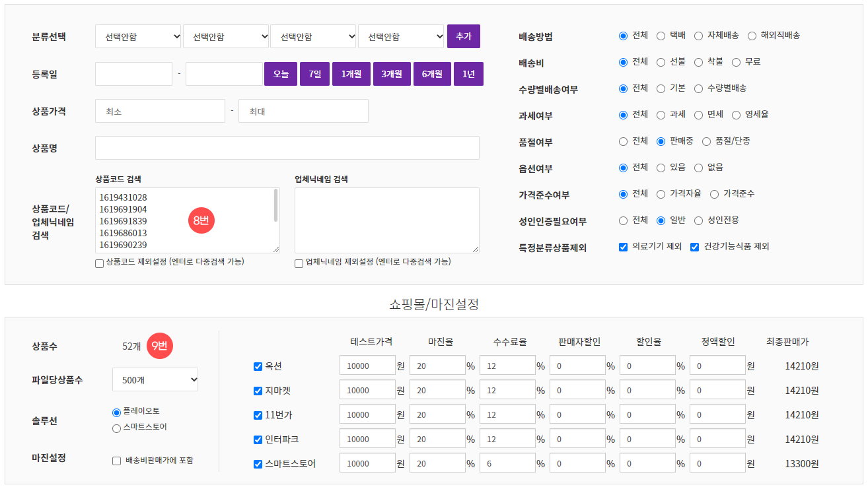The height and width of the screenshot is (489, 868).
Task: Click the 인터파크 마진율 field
Action: tap(437, 438)
